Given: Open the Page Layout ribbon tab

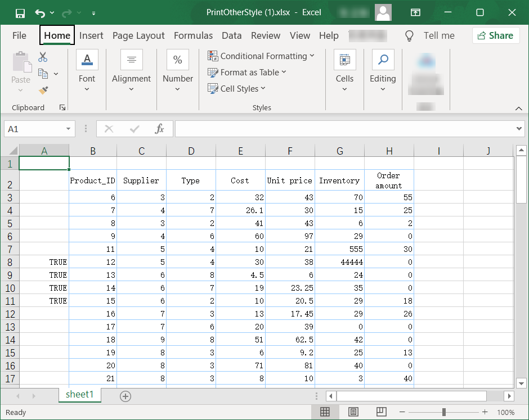Looking at the screenshot, I should coord(138,35).
